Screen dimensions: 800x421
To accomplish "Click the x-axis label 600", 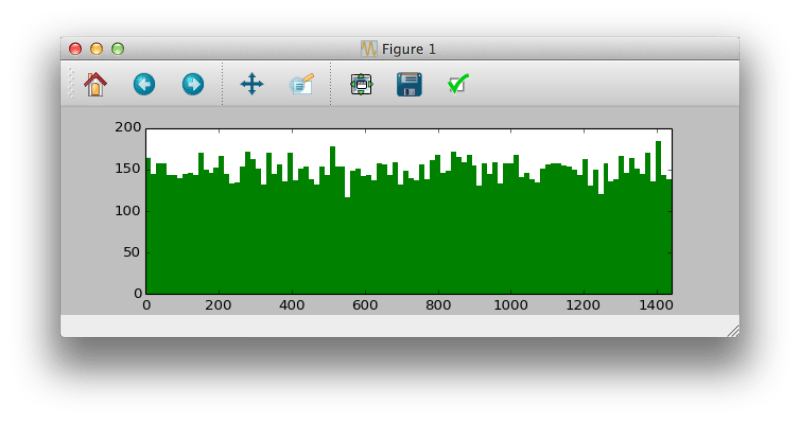I will (365, 305).
